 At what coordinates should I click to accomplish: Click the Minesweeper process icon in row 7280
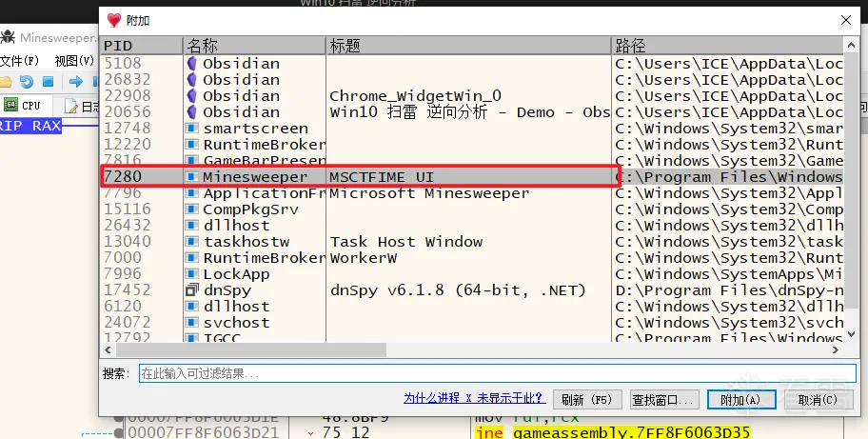click(x=191, y=176)
